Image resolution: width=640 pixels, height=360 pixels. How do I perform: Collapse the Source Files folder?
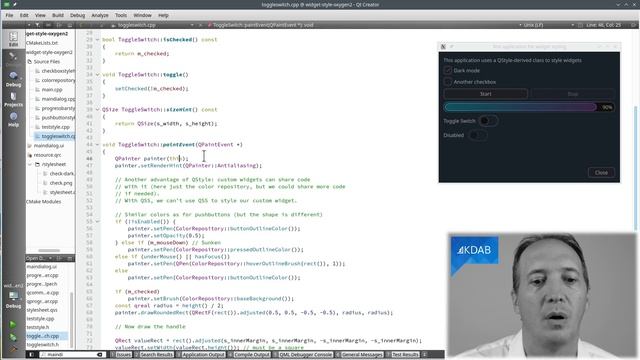29,62
